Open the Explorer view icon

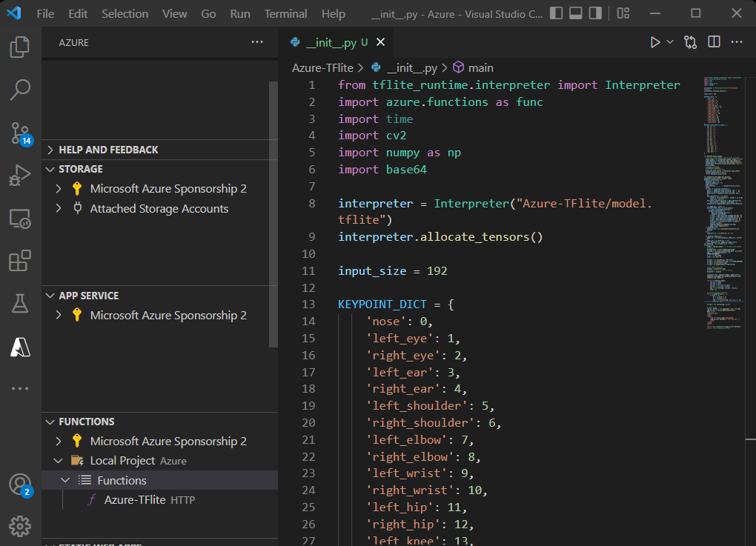pyautogui.click(x=20, y=47)
